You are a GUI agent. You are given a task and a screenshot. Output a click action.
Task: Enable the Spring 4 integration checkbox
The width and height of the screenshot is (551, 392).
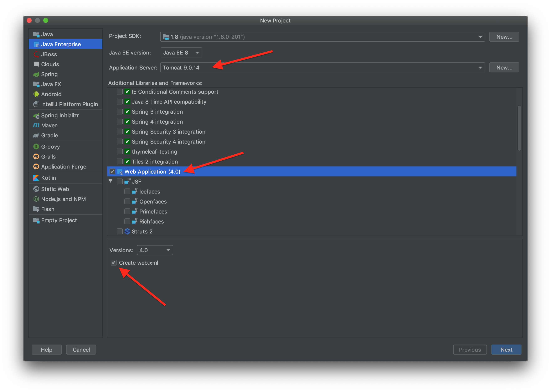click(x=120, y=122)
